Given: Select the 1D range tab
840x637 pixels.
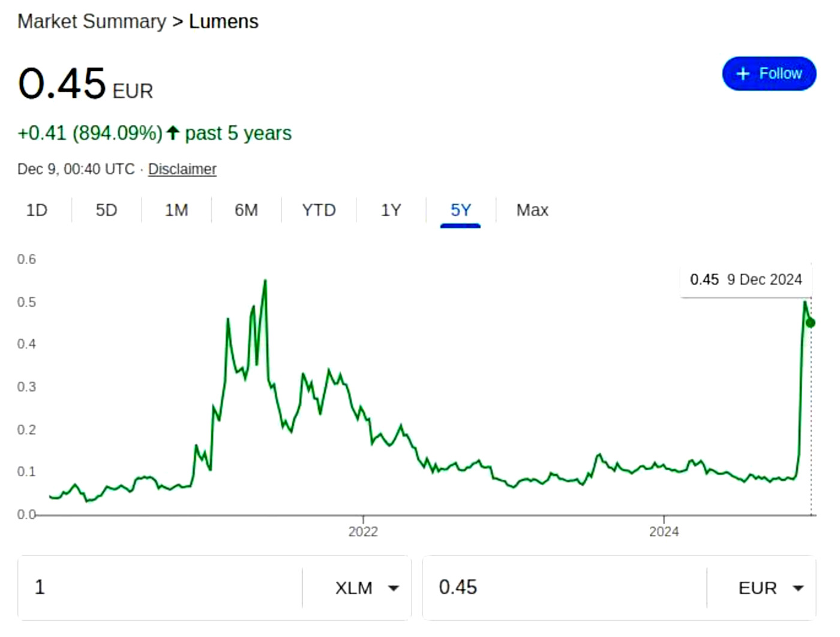Looking at the screenshot, I should [x=37, y=210].
